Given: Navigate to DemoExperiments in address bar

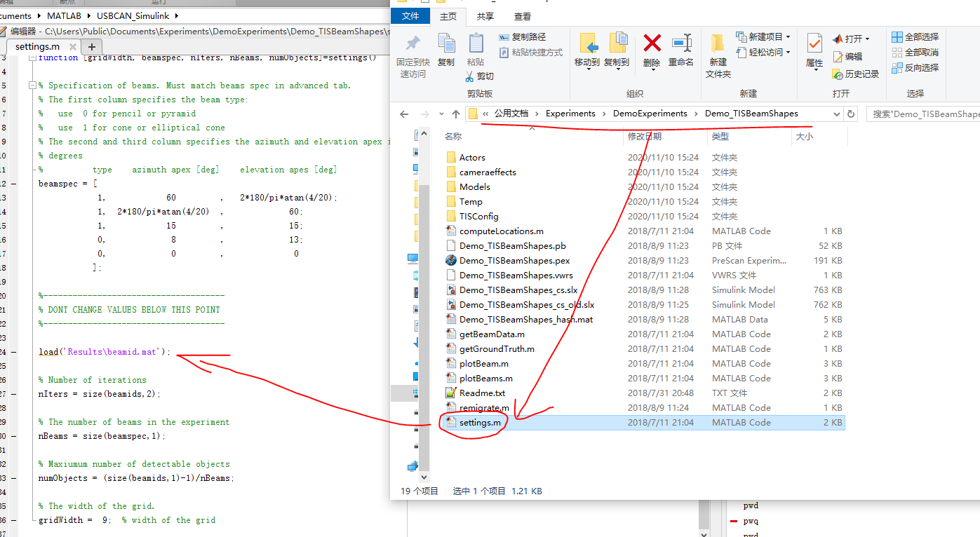Looking at the screenshot, I should pos(650,114).
